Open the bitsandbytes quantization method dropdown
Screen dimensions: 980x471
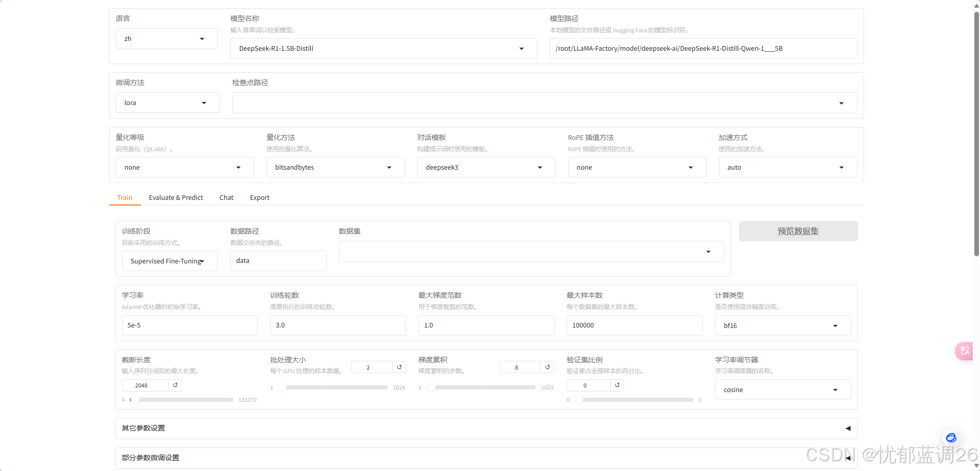[x=335, y=167]
